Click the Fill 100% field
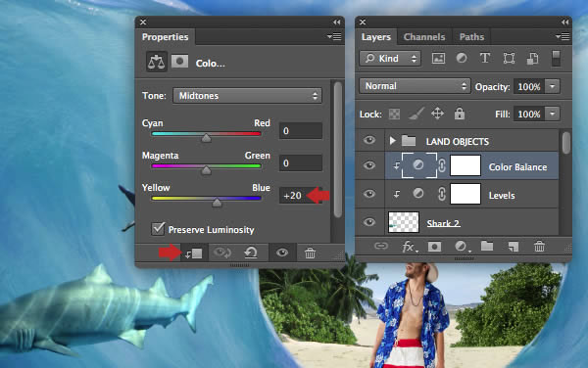Image resolution: width=588 pixels, height=368 pixels. tap(529, 114)
